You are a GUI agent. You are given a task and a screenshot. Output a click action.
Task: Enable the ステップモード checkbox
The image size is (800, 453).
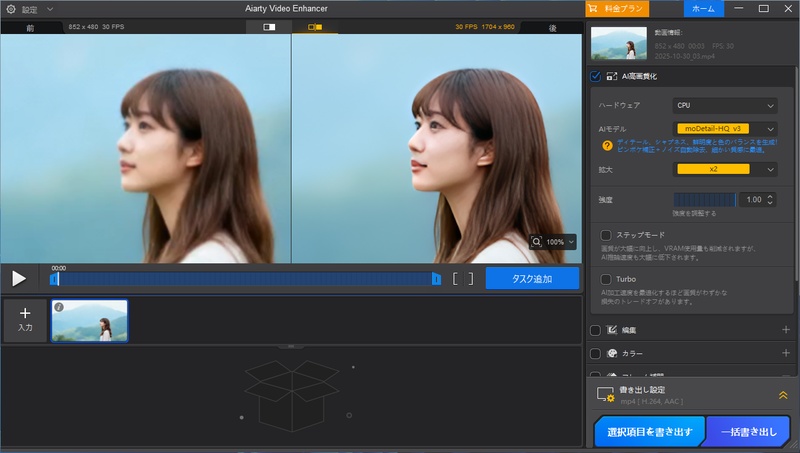coord(606,235)
